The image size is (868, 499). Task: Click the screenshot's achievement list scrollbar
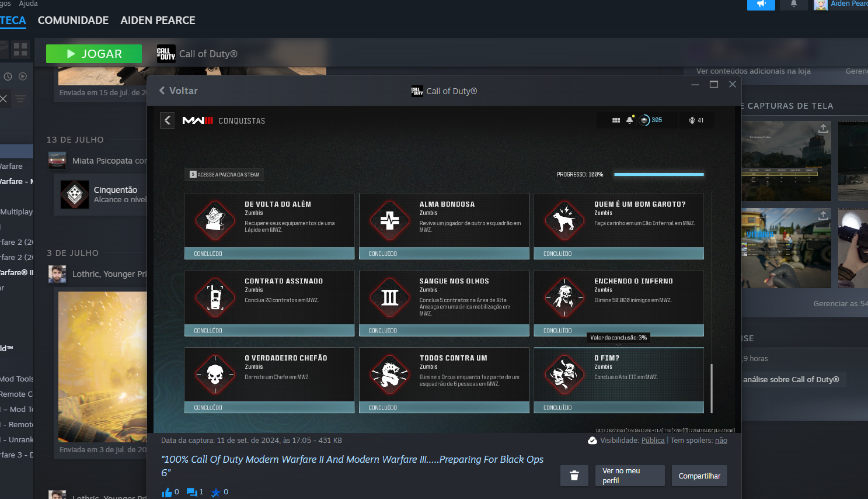coord(711,388)
